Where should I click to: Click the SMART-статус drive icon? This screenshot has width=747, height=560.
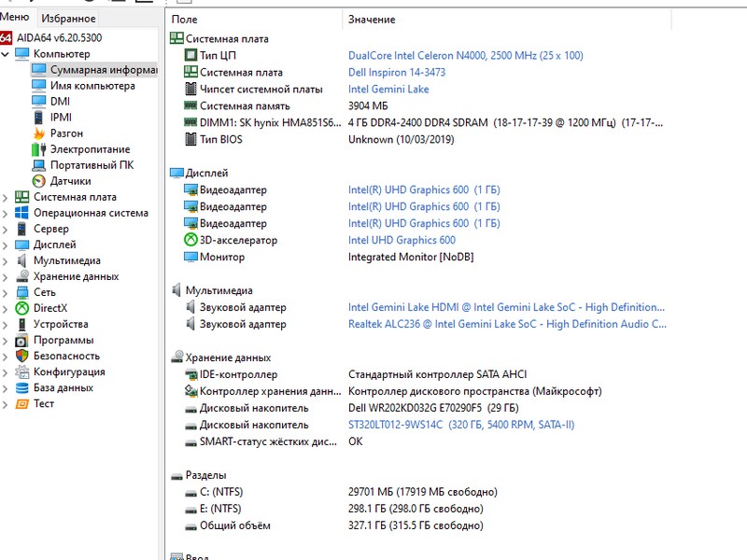tap(190, 442)
